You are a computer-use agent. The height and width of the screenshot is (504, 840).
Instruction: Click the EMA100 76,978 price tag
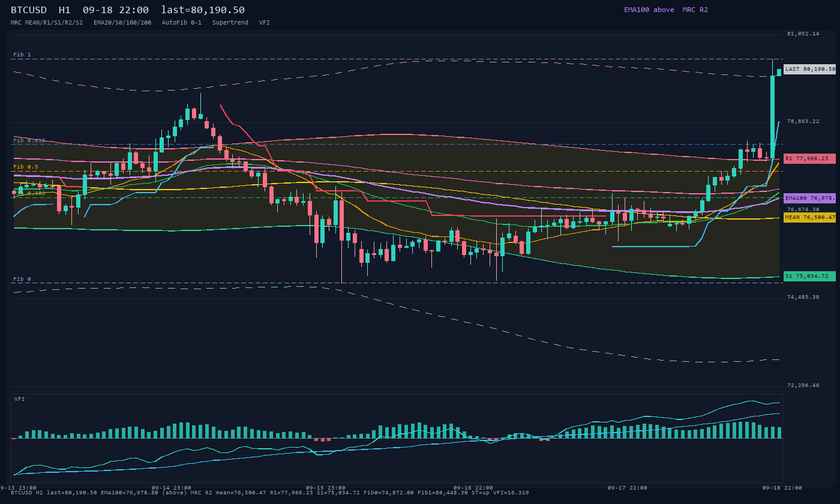tap(810, 198)
